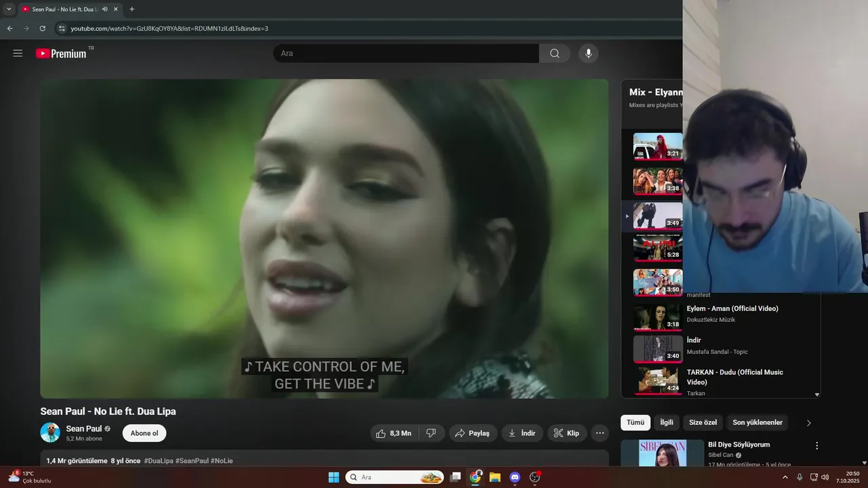Viewport: 868px width, 488px height.
Task: Open the #DuaLipa hashtag
Action: tap(159, 461)
